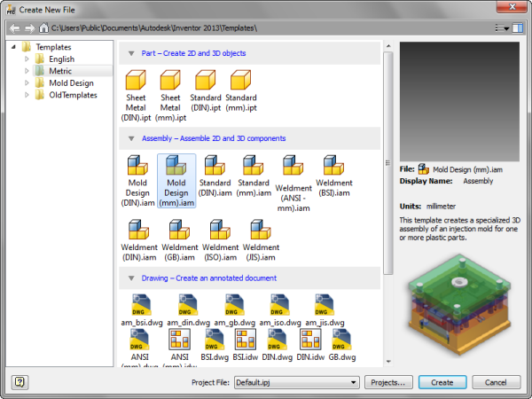Screen dimensions: 532x399
Task: Pick Standard (mm).iam assembly template
Action: [254, 176]
